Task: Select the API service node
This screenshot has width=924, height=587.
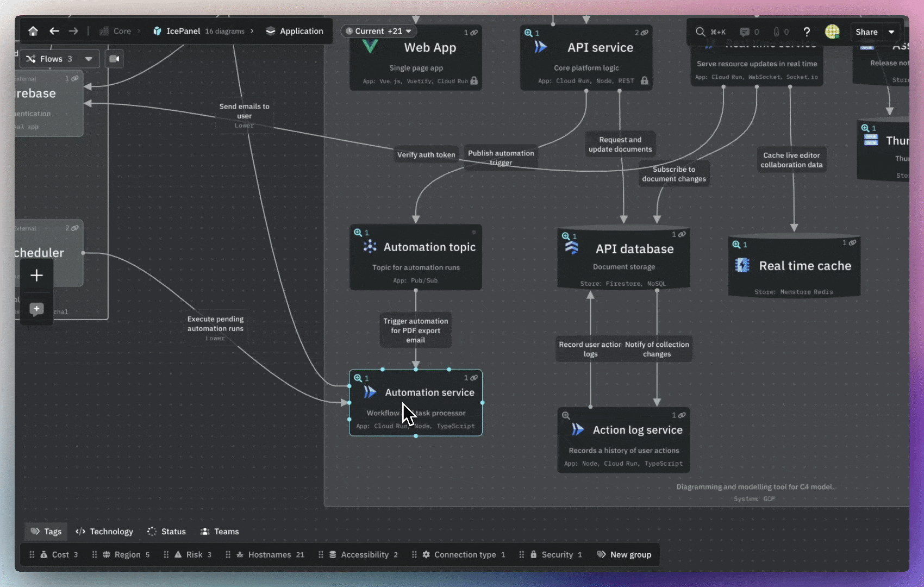Action: coord(586,58)
